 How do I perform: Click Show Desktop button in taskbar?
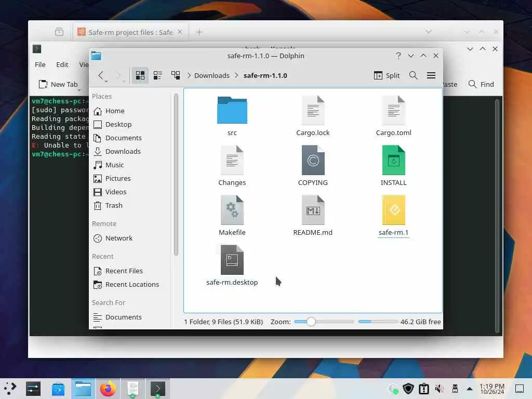point(520,389)
